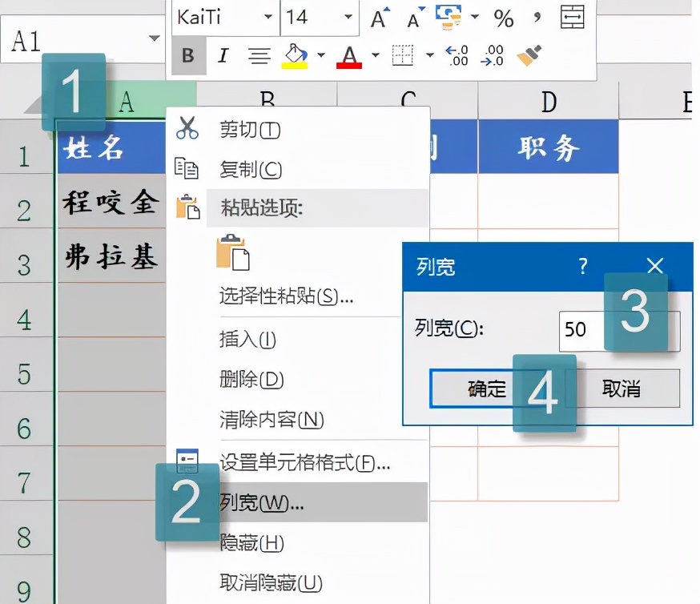Decrease decimal places
Screen dimensions: 700x604
[x=492, y=55]
